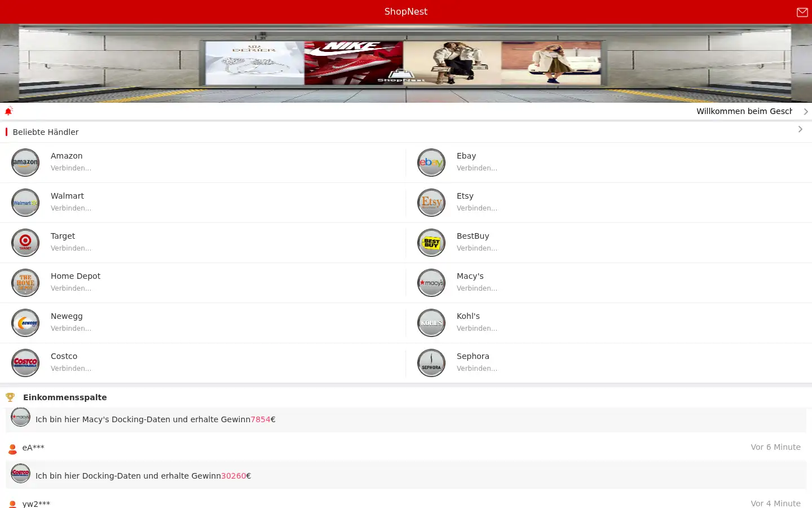Screen dimensions: 812x508
Task: Open the Macy's star logo icon
Action: coord(431,283)
